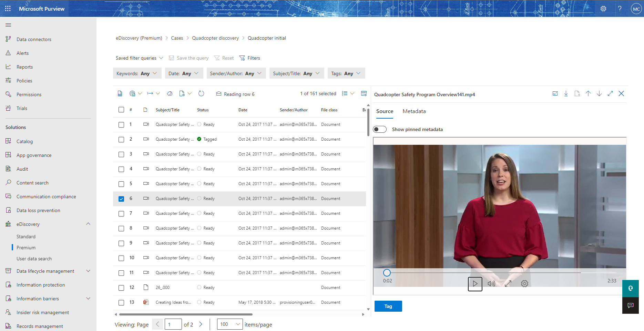This screenshot has height=331, width=644.
Task: Switch to the Metadata tab
Action: pos(414,111)
